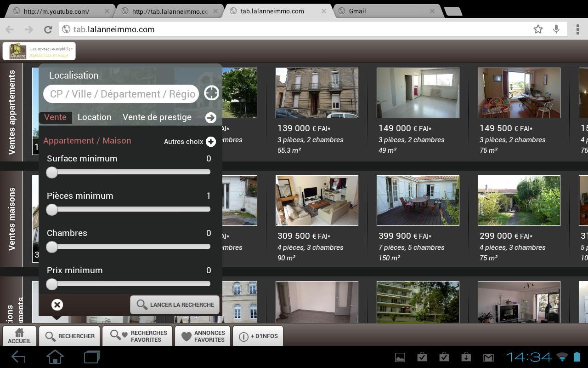Click the Pièces minimum slider handle
Viewport: 588px width, 368px height.
point(52,210)
